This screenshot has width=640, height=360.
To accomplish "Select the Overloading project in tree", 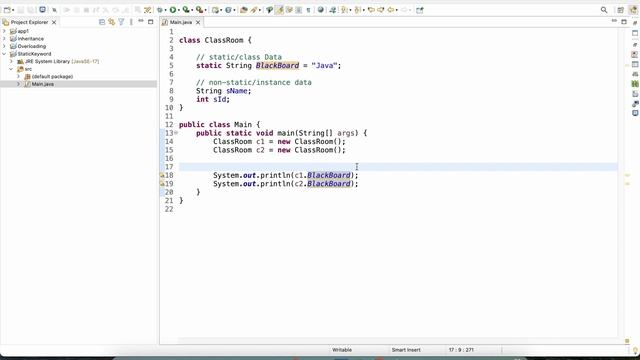I will pyautogui.click(x=31, y=46).
